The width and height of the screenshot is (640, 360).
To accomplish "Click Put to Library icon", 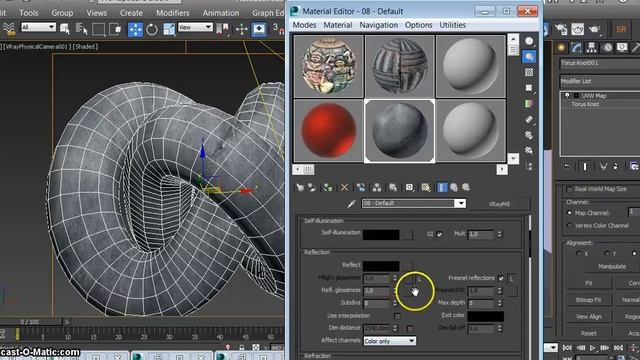I will [x=393, y=187].
